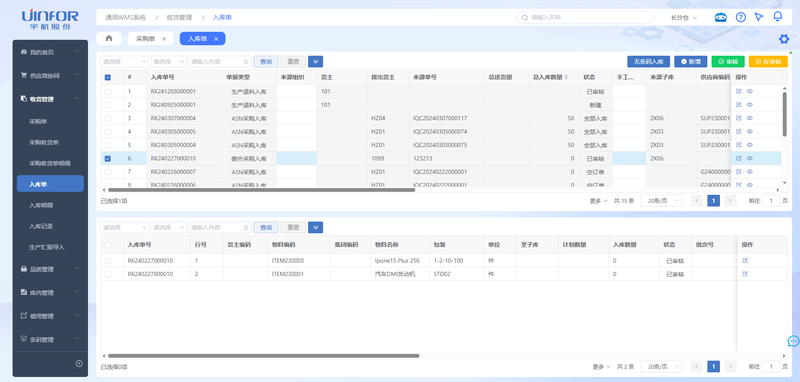Expand advanced filters in lower filter bar
Viewport: 800px width, 382px height.
[x=315, y=227]
